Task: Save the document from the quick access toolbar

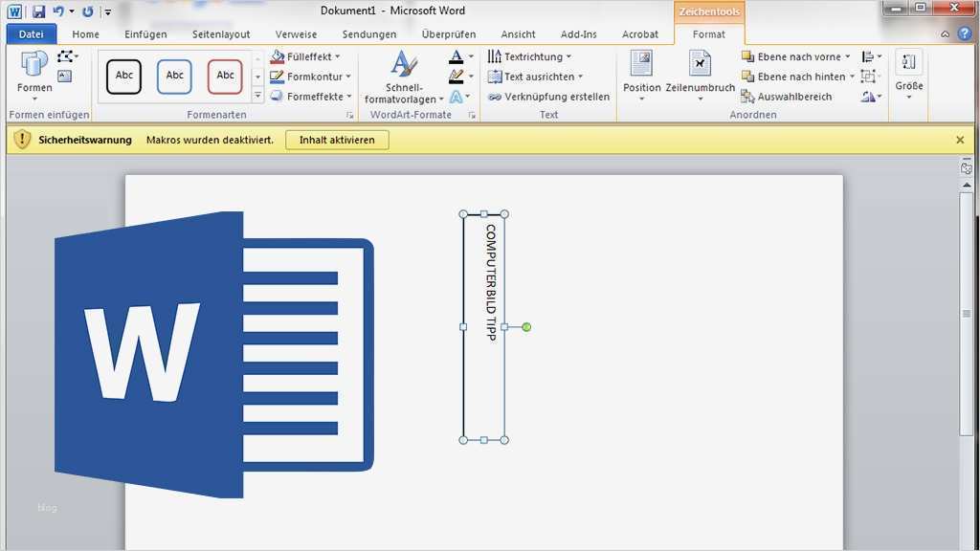Action: pos(38,11)
